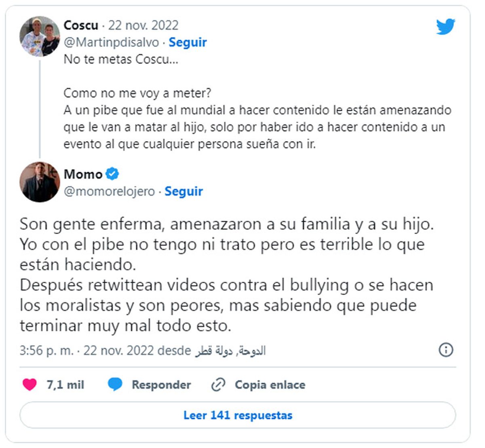Click the blue reply speech bubble icon

click(115, 384)
